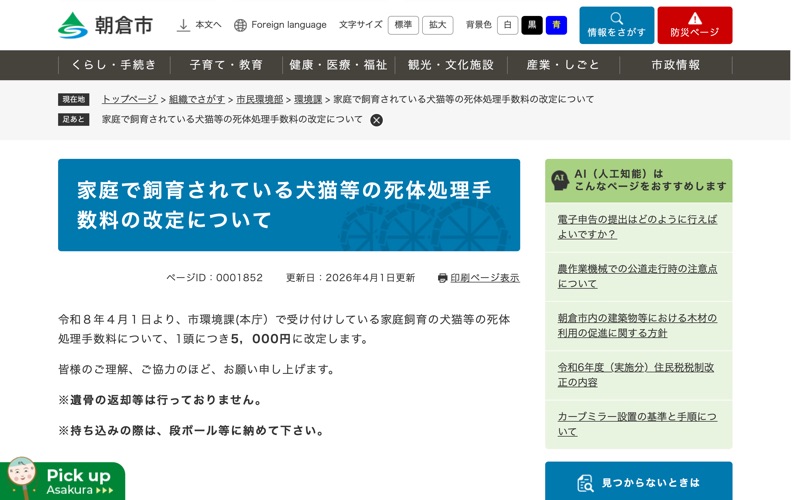Open 朝倉市内の建築物等における木材の利用 link
The width and height of the screenshot is (800, 500).
point(637,326)
